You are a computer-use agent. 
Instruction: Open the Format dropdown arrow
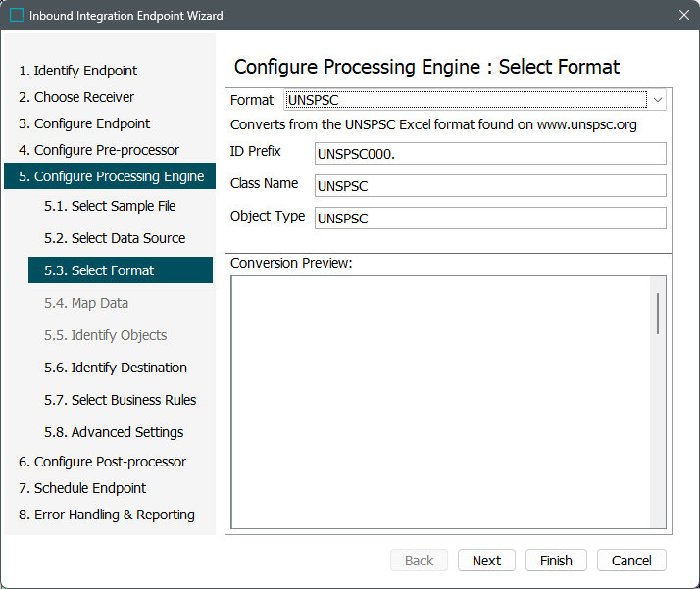pyautogui.click(x=658, y=100)
